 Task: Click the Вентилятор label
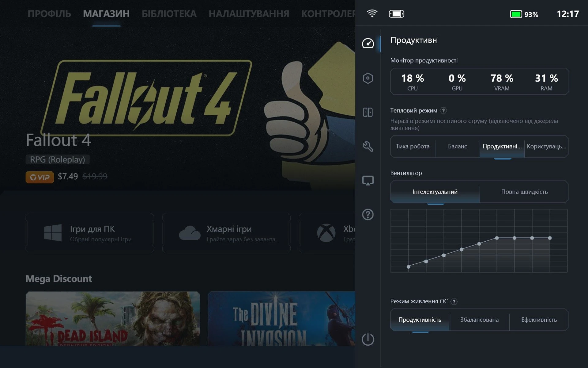coord(406,173)
